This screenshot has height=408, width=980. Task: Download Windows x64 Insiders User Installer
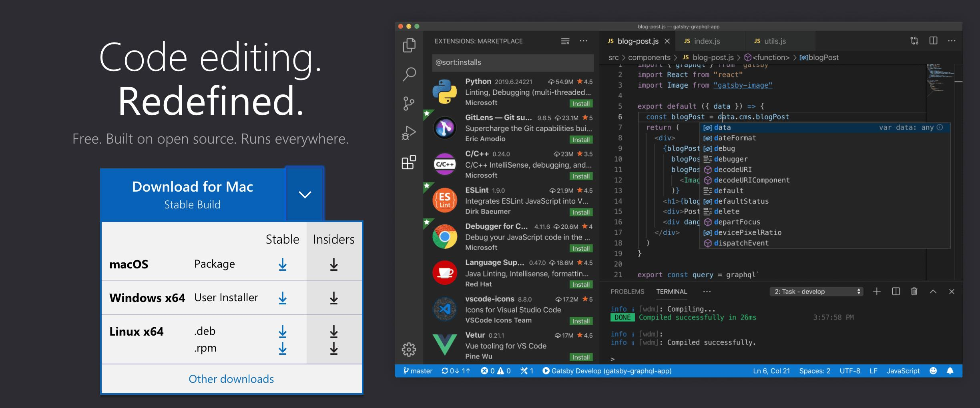[334, 298]
